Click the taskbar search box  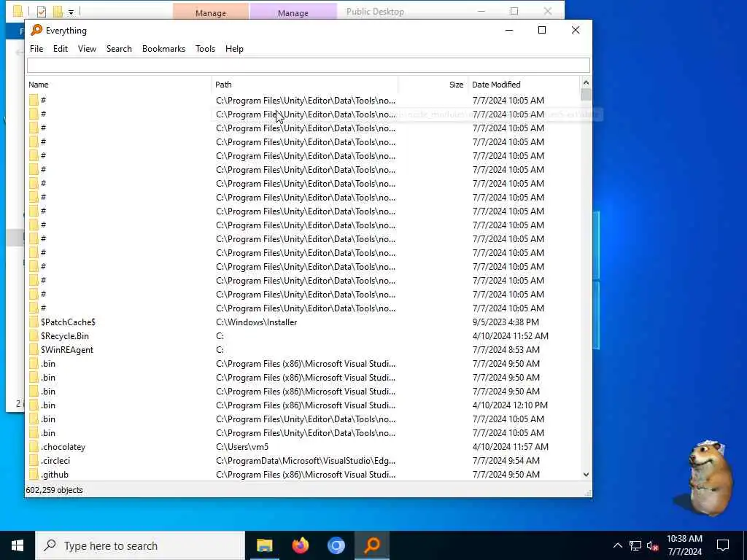point(140,545)
